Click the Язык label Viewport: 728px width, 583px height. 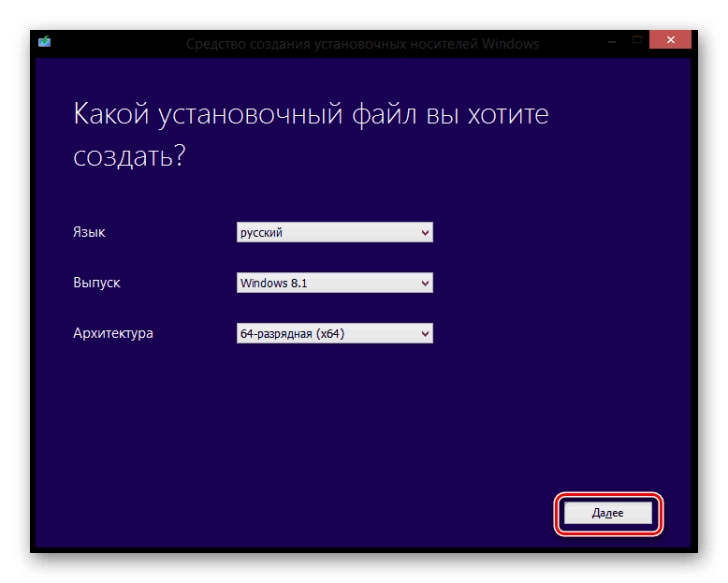[89, 232]
